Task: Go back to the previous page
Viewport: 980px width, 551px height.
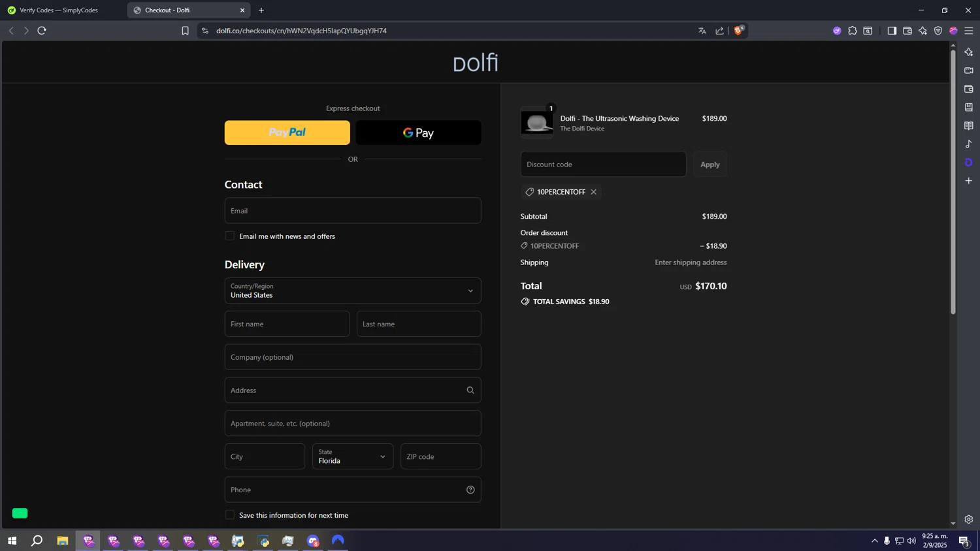Action: [11, 31]
